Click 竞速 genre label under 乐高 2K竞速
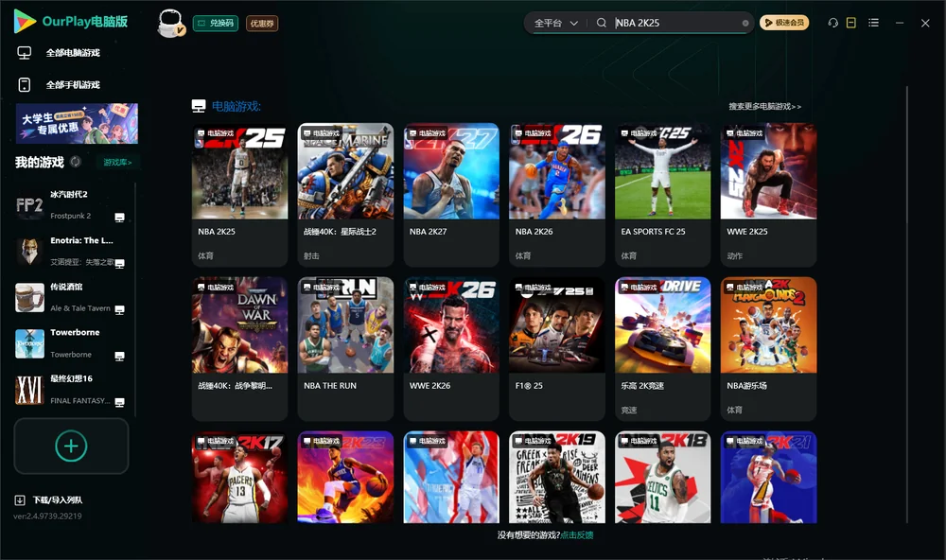Screen dimensions: 946x560 click(x=629, y=410)
